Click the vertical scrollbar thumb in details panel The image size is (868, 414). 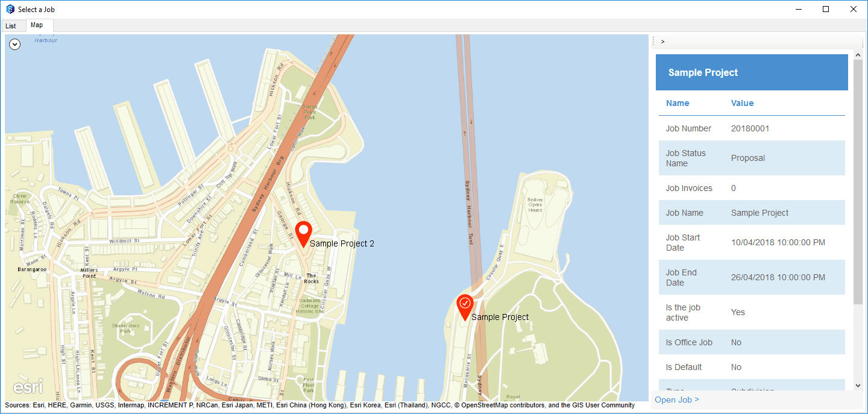coord(858,182)
